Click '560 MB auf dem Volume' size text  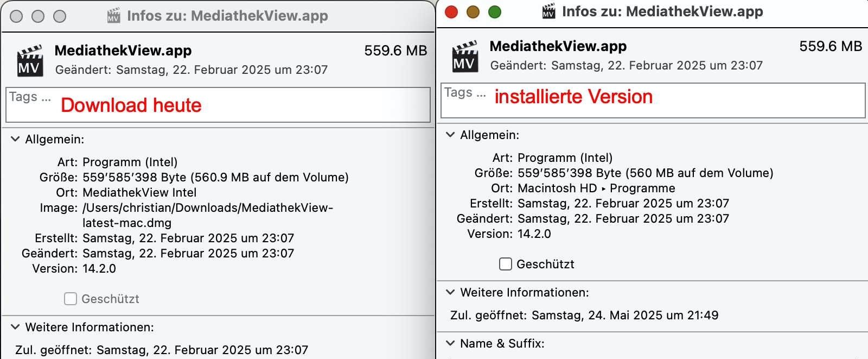[700, 173]
